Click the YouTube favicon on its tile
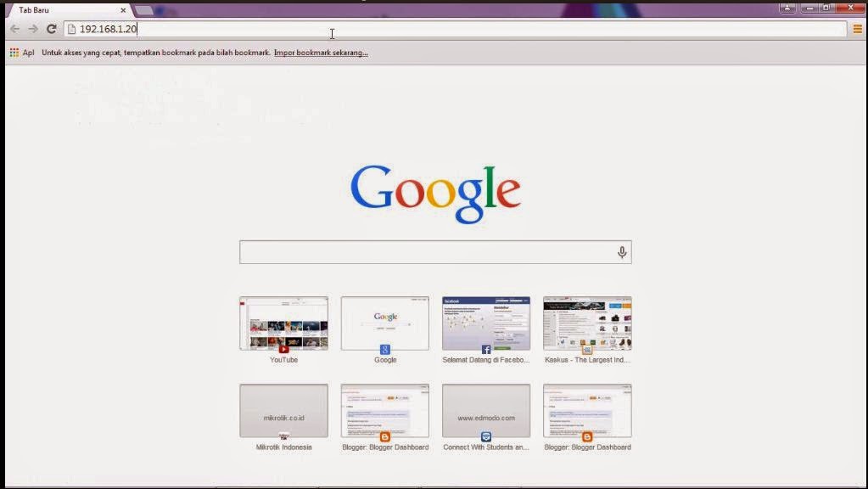Screen dimensions: 868x489 tap(284, 350)
